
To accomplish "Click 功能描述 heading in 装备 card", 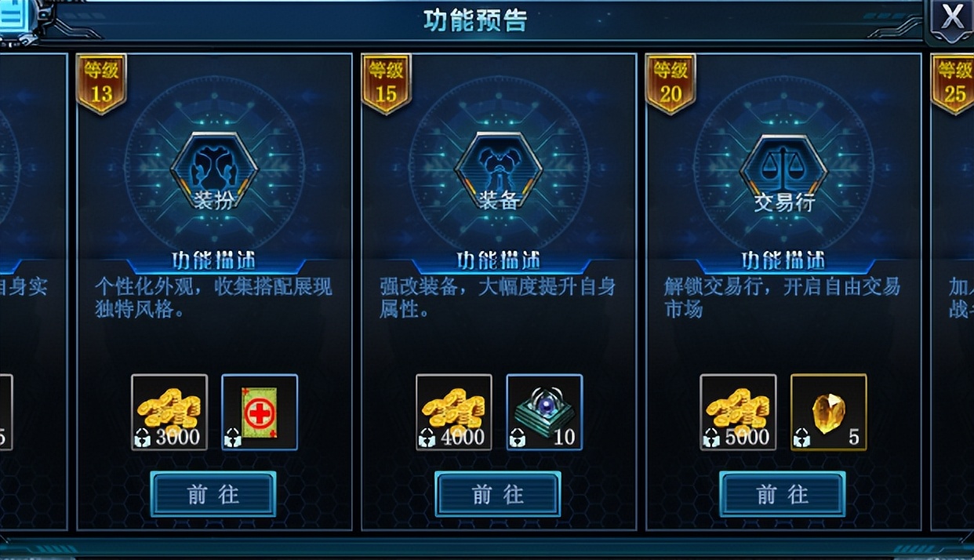I will [x=499, y=260].
